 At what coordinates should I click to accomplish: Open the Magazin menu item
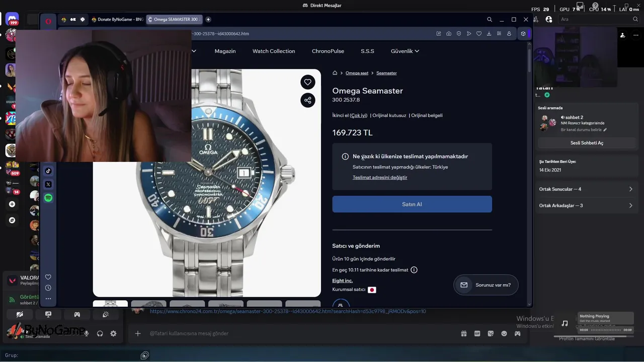(225, 51)
